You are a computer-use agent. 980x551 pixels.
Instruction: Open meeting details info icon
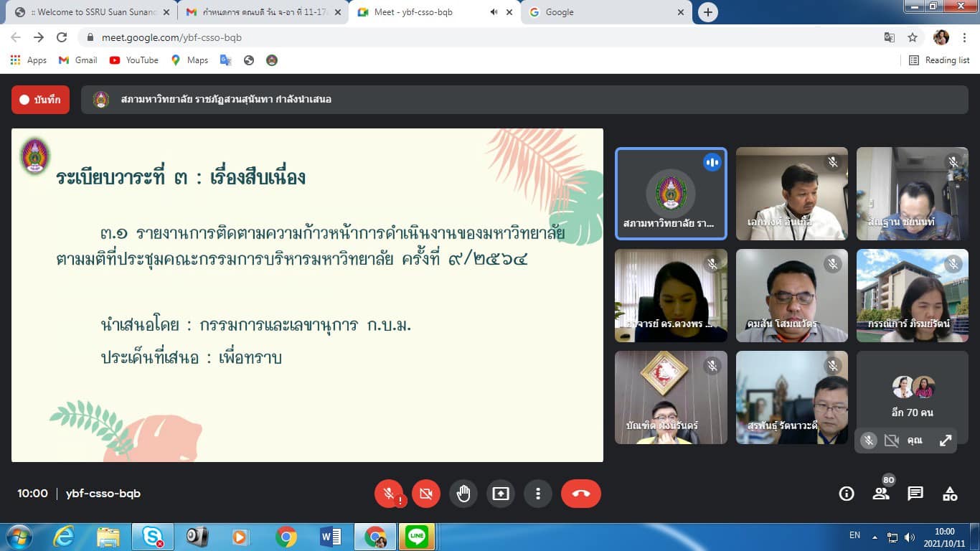(x=847, y=494)
